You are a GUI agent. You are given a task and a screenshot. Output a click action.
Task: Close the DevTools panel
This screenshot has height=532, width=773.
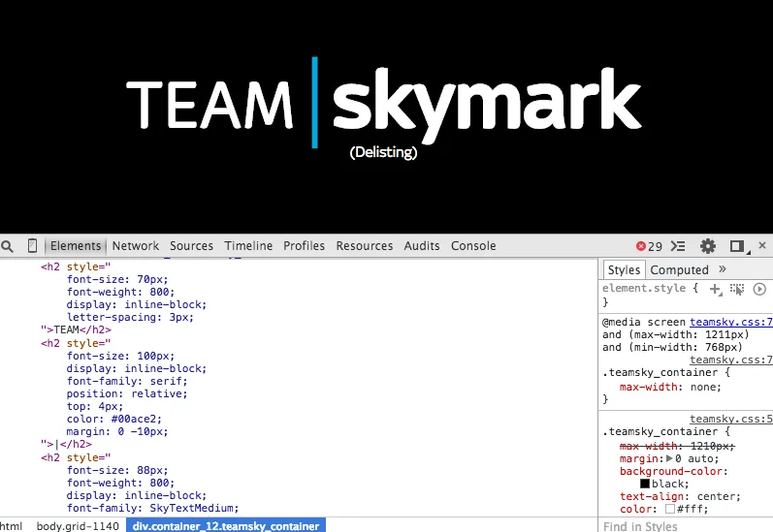762,245
